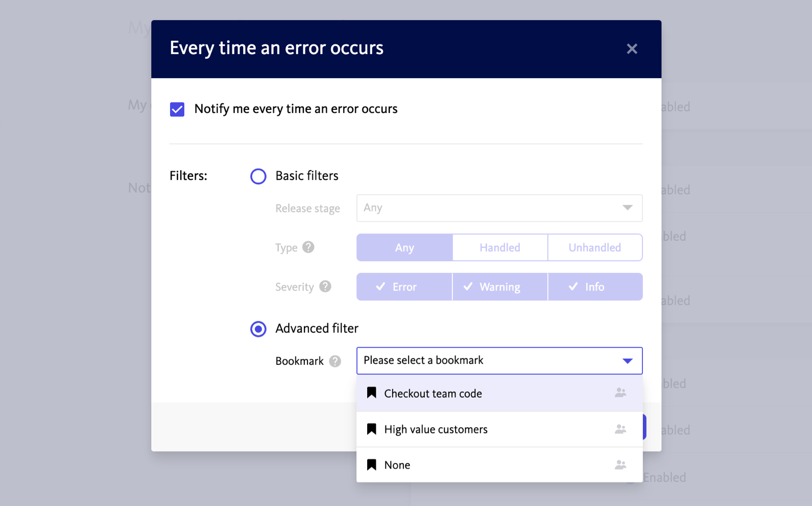The image size is (812, 506).
Task: Uncheck Notify me every time an error occurs
Action: (177, 109)
